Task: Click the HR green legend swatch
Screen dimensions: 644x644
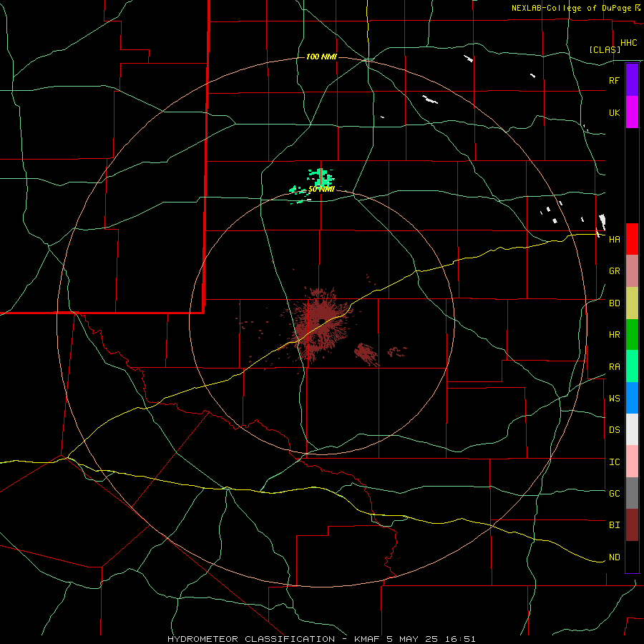Action: pos(632,335)
